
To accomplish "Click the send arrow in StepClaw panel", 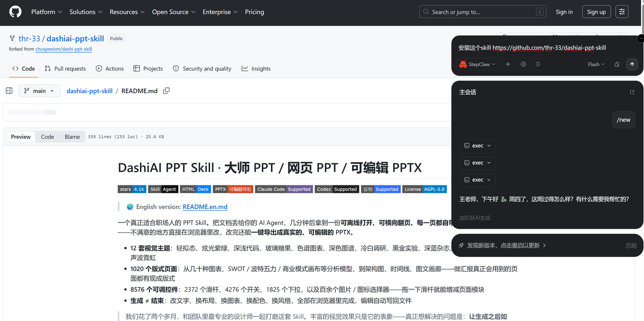I will coord(632,64).
